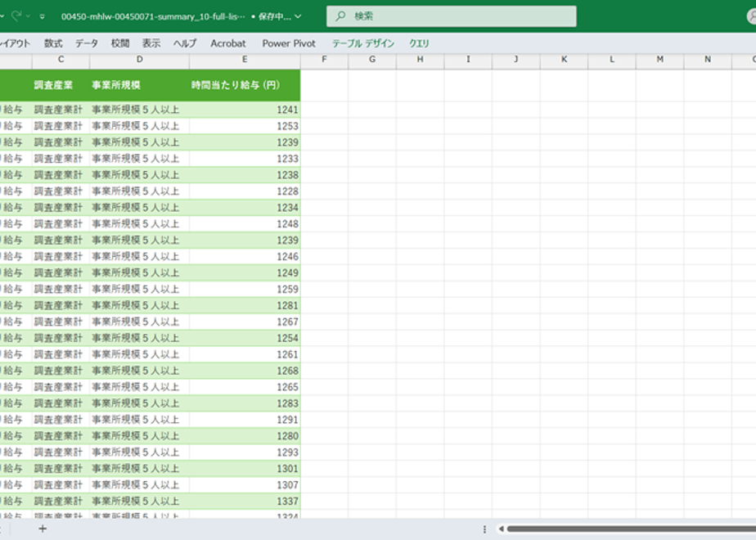Select the cell with value 1307

pyautogui.click(x=245, y=485)
